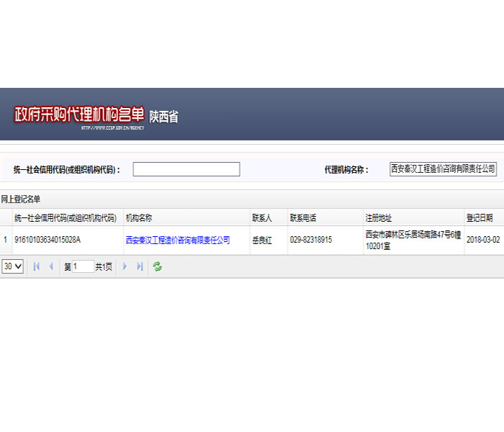Click the 代理机构名称 search input field

tap(443, 169)
